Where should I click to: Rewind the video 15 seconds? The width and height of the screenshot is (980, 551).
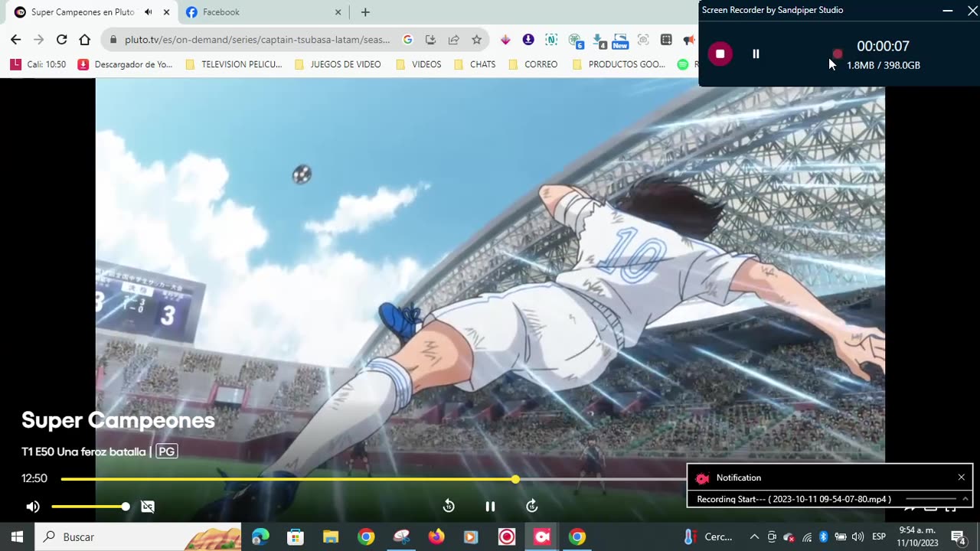449,506
